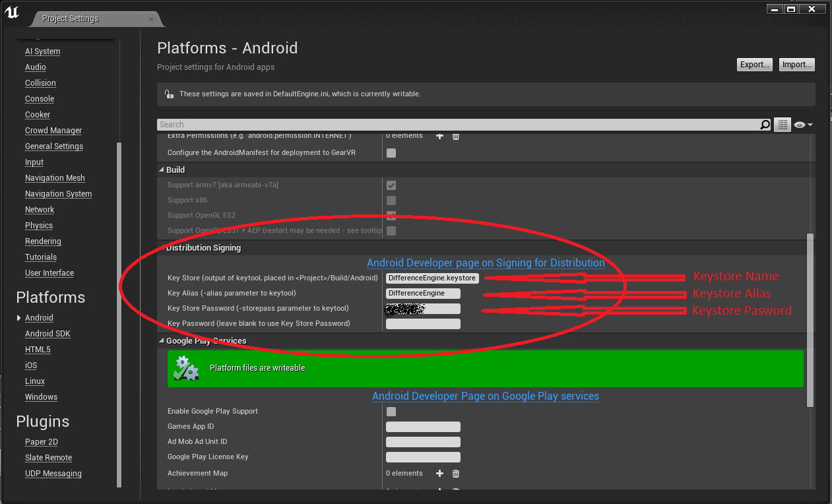This screenshot has width=832, height=504.
Task: Open Rendering settings
Action: (x=43, y=241)
